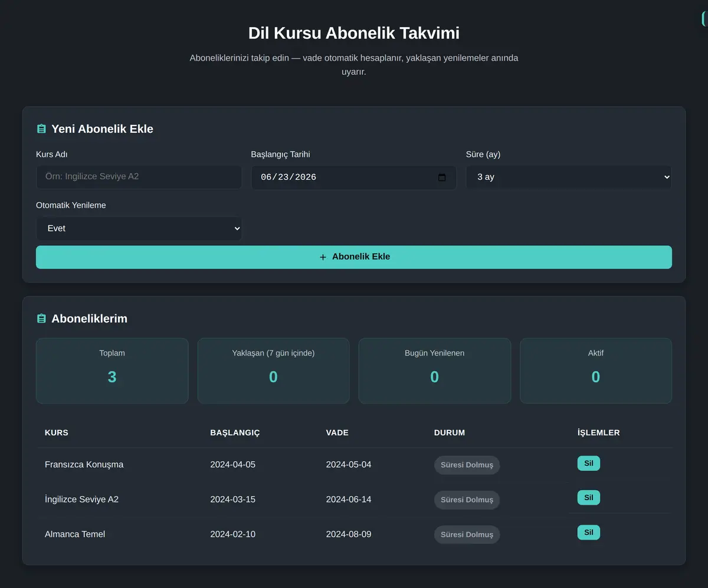Click the Abonelik Ekle button
The height and width of the screenshot is (588, 708).
click(x=354, y=257)
